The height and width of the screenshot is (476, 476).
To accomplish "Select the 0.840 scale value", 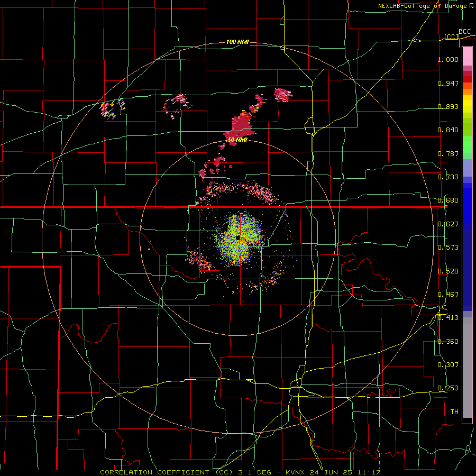I will click(x=448, y=130).
